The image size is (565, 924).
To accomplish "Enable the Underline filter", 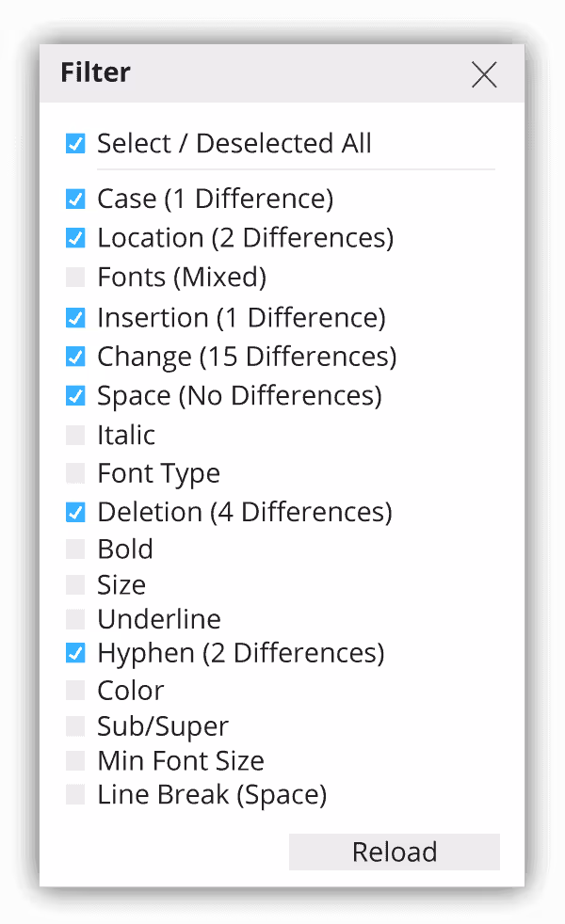I will pyautogui.click(x=75, y=618).
